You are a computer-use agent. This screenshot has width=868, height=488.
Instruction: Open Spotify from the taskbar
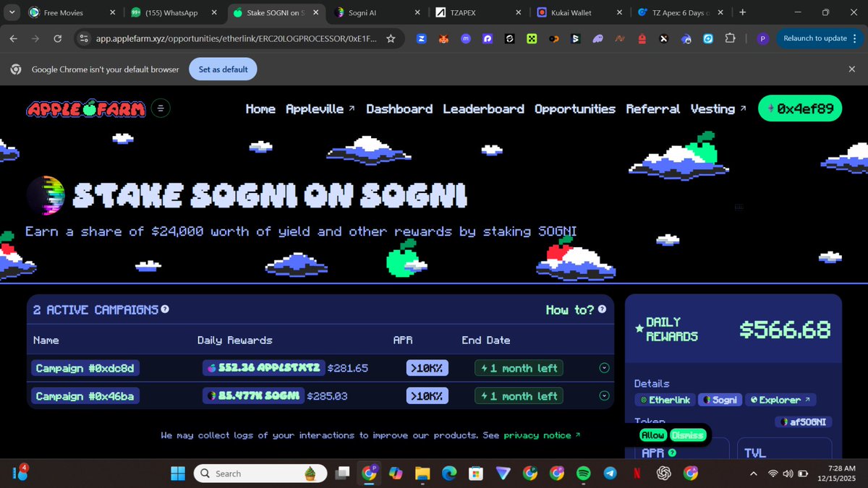[x=583, y=473]
